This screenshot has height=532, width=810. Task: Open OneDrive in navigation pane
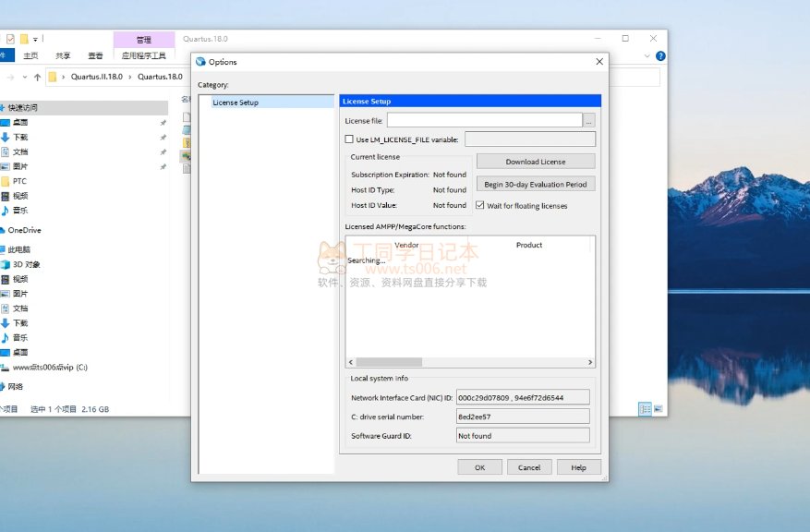click(x=24, y=230)
